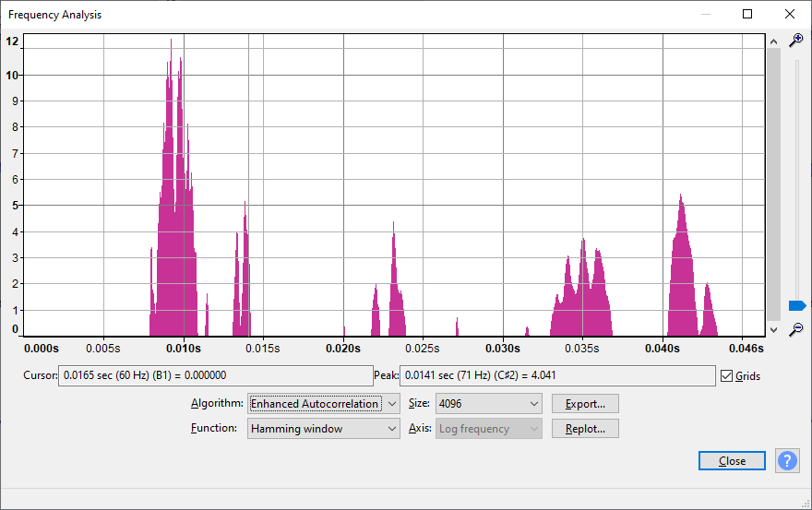Click inside the Cursor readout field
Screen dimensions: 812x510
click(215, 376)
